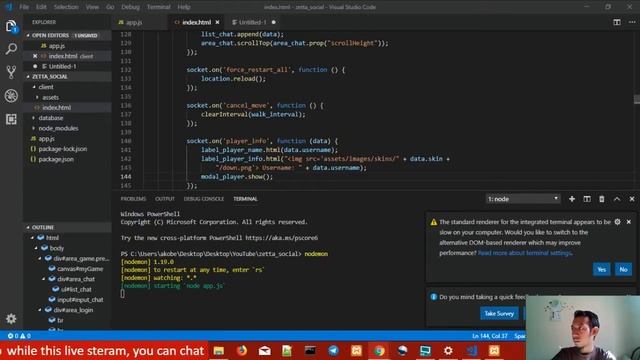This screenshot has width=640, height=360.
Task: Select app.js under ZETTA_SOCIAL folder
Action: point(47,139)
